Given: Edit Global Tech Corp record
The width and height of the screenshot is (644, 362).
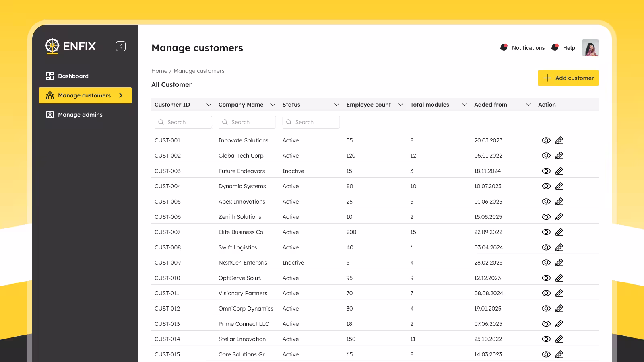Looking at the screenshot, I should (559, 156).
